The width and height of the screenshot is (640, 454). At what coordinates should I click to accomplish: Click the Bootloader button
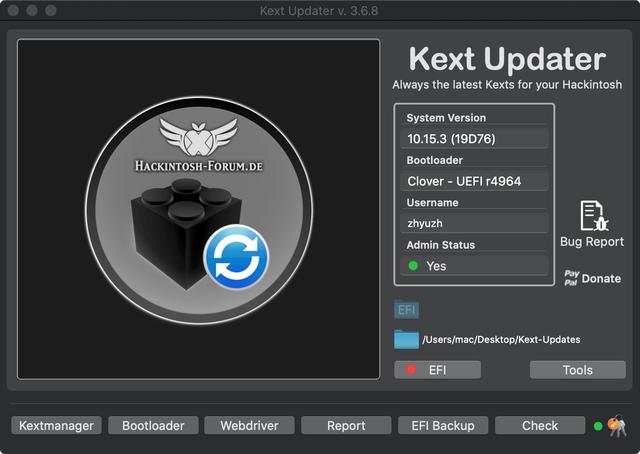point(153,425)
